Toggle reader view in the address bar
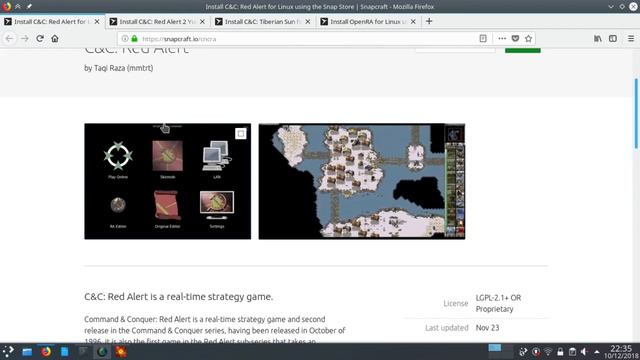640x360 pixels. coord(483,38)
